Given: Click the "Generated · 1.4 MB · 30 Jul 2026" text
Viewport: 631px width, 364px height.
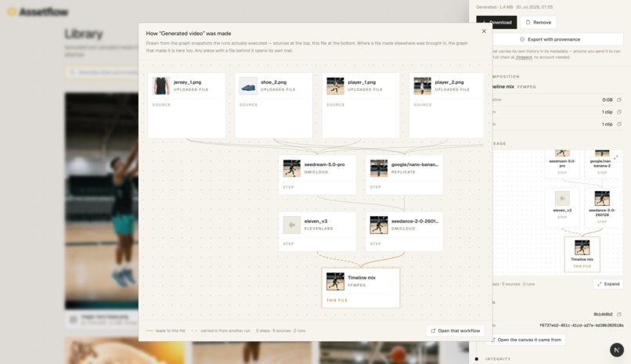Looking at the screenshot, I should point(514,7).
